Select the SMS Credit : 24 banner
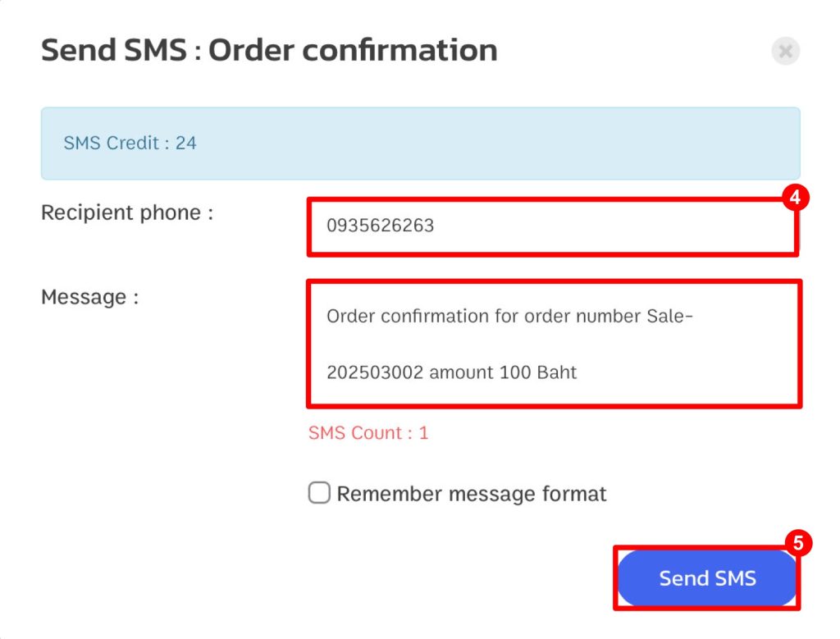This screenshot has width=840, height=639. 421,144
